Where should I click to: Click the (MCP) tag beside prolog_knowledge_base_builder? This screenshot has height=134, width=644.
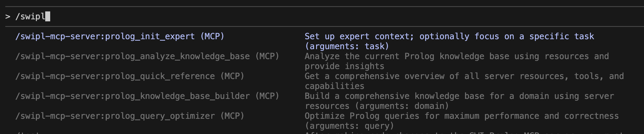[267, 96]
